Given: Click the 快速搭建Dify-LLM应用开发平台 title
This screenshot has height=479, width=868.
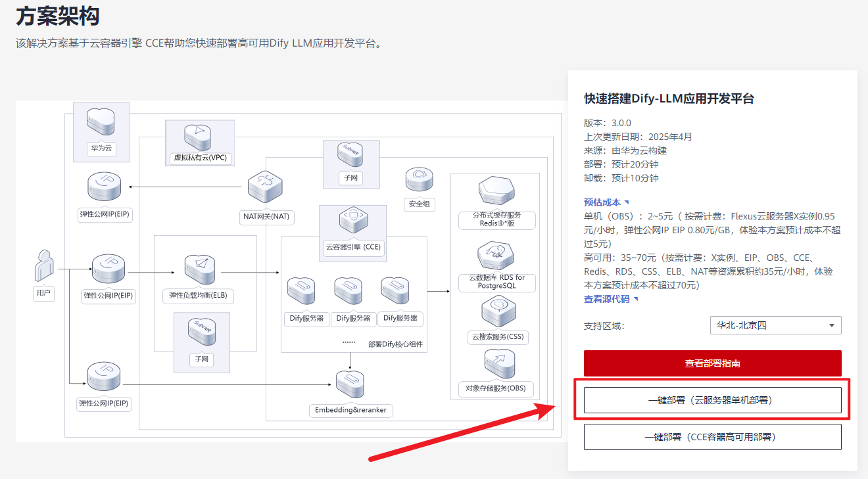Looking at the screenshot, I should pos(669,99).
